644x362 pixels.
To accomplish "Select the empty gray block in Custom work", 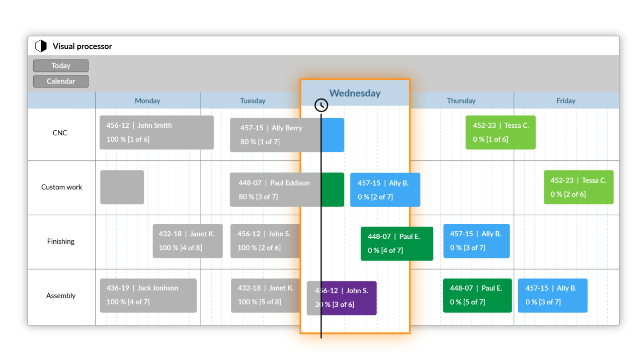I will tap(122, 187).
